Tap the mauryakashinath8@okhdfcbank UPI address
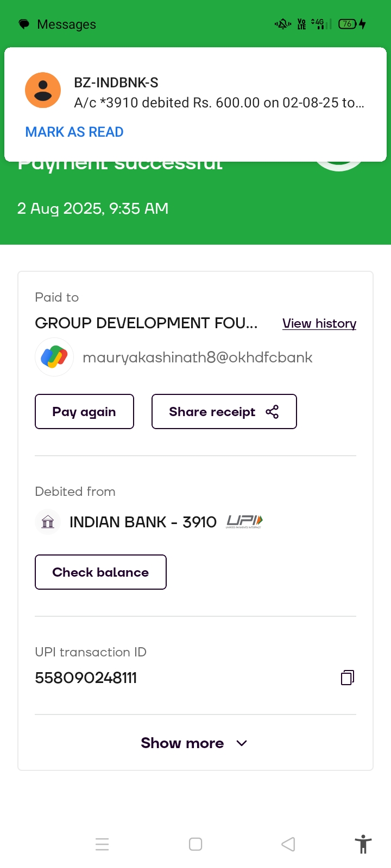391x868 pixels. (x=197, y=357)
